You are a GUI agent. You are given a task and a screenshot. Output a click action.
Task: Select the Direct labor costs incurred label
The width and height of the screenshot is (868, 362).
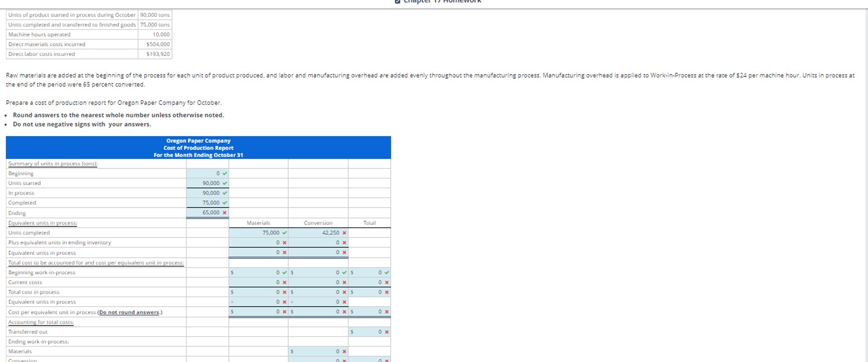click(x=41, y=54)
